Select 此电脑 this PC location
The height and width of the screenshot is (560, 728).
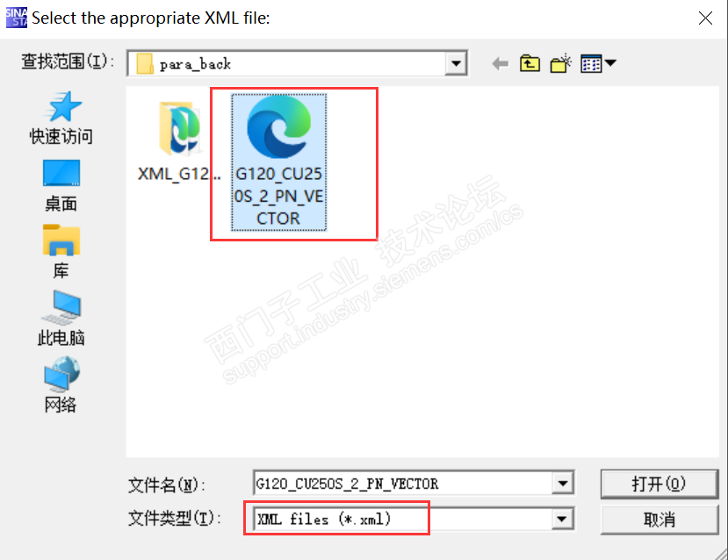tap(61, 319)
